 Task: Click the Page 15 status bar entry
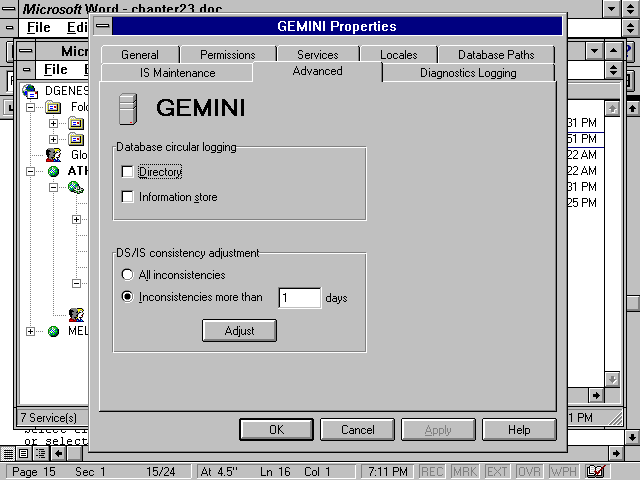pyautogui.click(x=33, y=472)
